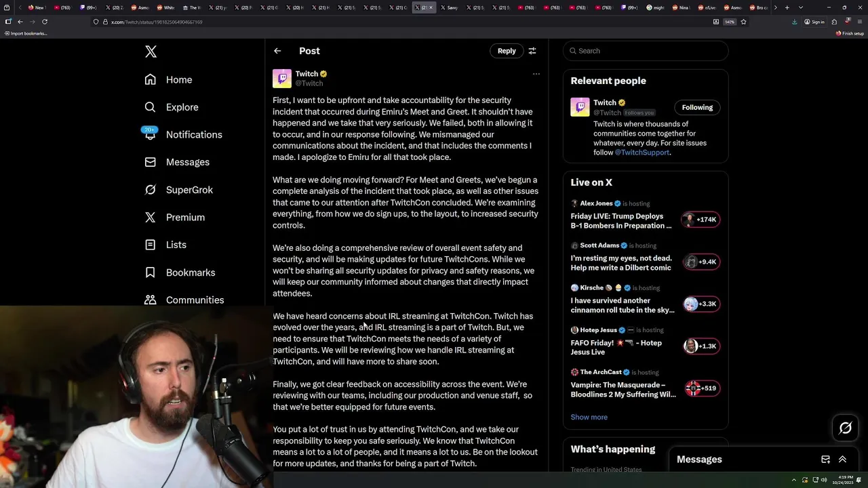The height and width of the screenshot is (488, 868).
Task: Reload the page in browser toolbar
Action: (x=45, y=22)
